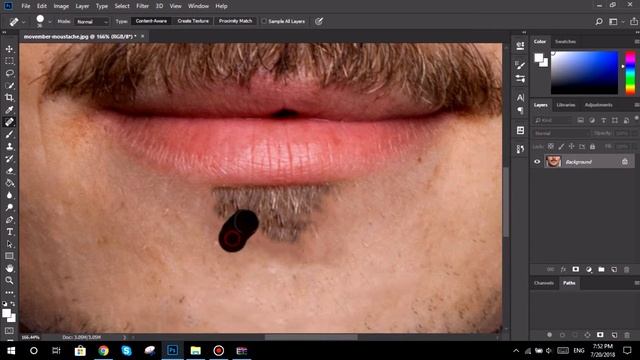Image resolution: width=640 pixels, height=360 pixels.
Task: Click the search magnifier icon in options bar
Action: [x=599, y=22]
